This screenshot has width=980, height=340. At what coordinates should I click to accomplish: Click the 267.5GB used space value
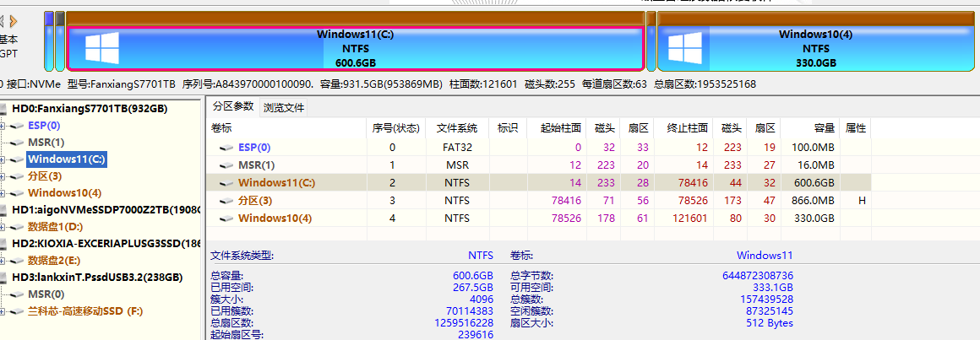[473, 287]
